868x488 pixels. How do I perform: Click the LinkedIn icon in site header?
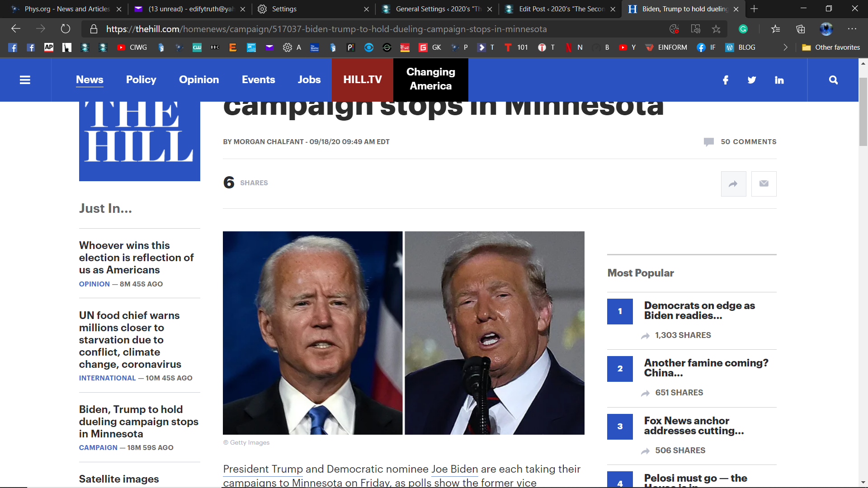point(779,80)
